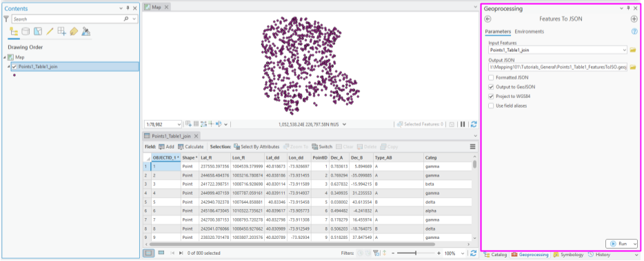644x261 pixels.
Task: Open the tool help question mark icon
Action: click(x=634, y=32)
